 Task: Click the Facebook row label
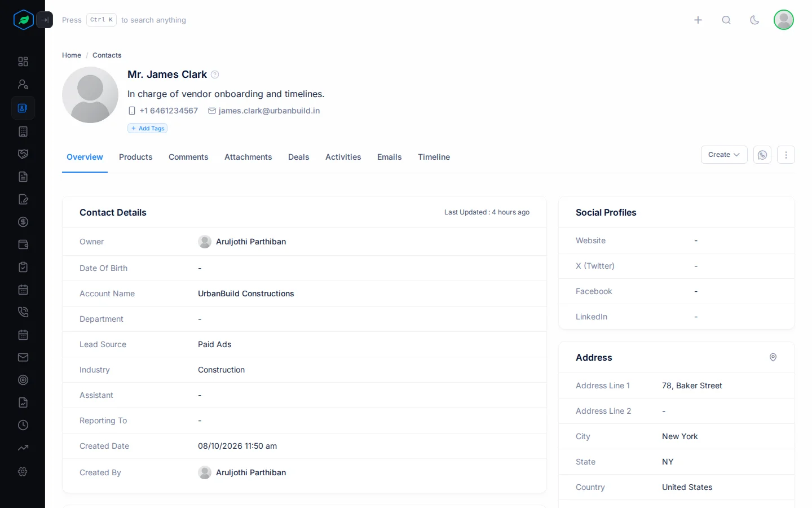(594, 291)
